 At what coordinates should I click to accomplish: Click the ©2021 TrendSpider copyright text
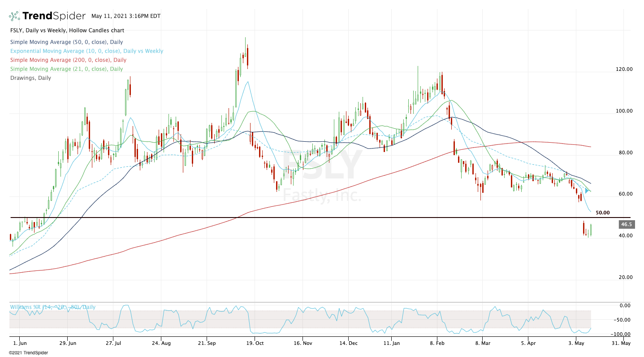click(28, 353)
